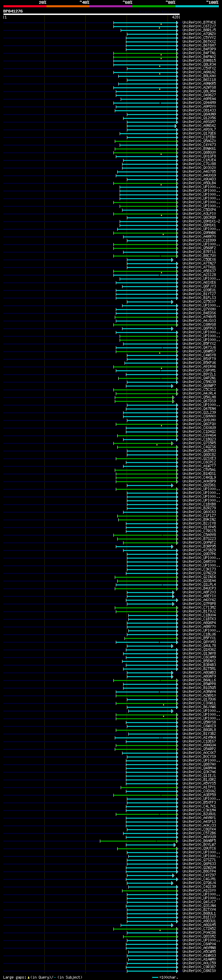Click the UniRef100_Q9ZD61 label
Viewport: 222px width, 980px height.
click(x=199, y=485)
